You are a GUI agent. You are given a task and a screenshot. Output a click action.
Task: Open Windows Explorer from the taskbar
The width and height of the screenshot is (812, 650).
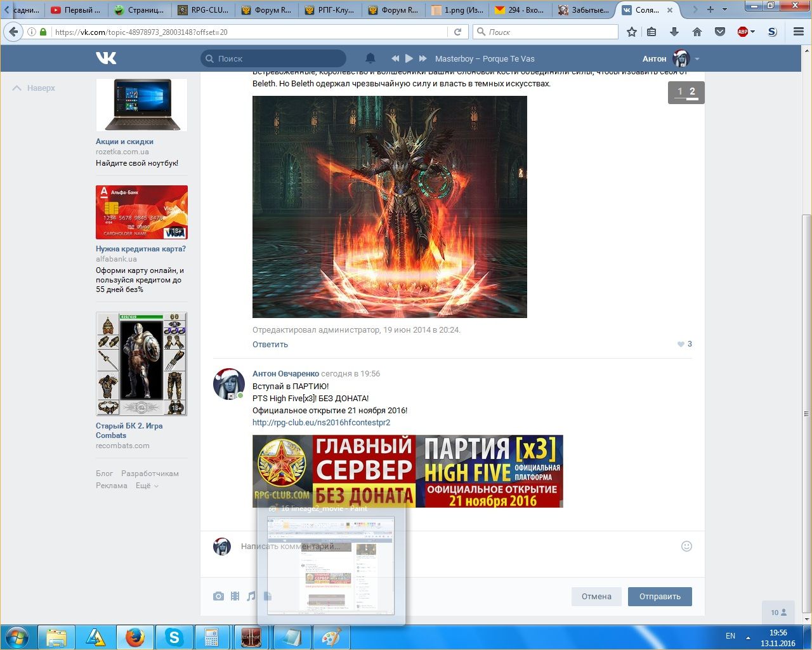56,637
